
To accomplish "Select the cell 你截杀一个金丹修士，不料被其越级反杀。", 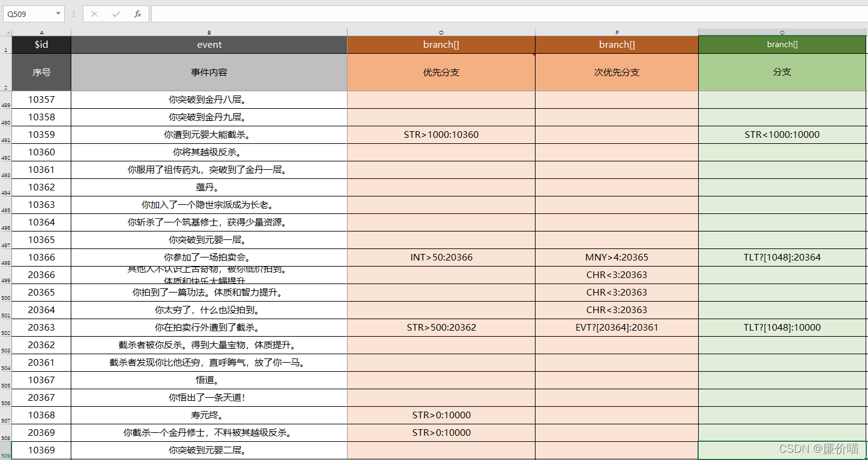I will (x=209, y=433).
